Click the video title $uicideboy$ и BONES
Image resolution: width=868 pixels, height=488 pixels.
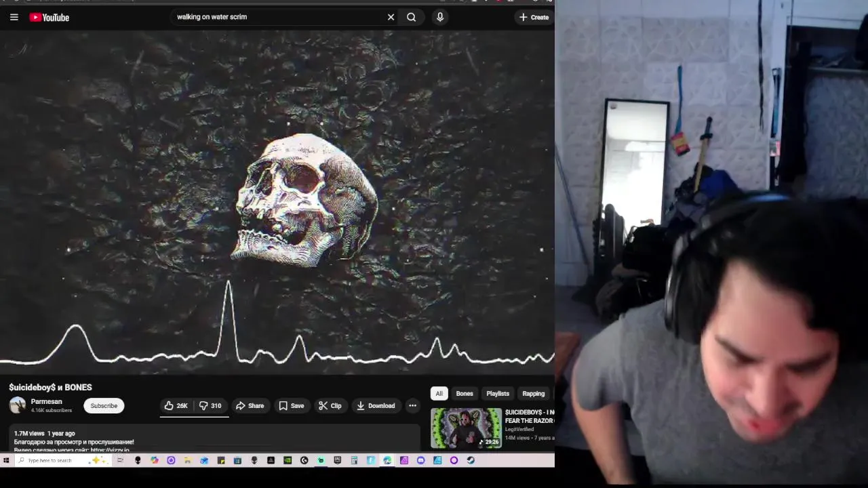(x=50, y=387)
